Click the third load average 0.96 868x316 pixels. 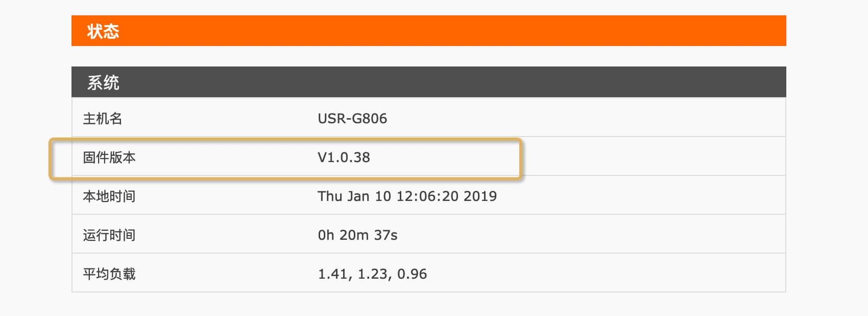(x=412, y=274)
